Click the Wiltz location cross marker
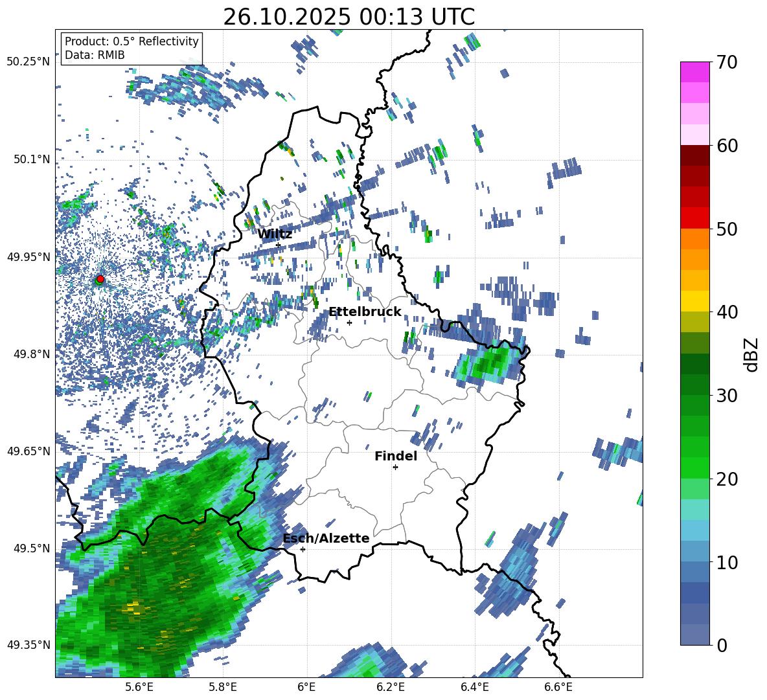Screen dimensions: 767x700 (279, 245)
